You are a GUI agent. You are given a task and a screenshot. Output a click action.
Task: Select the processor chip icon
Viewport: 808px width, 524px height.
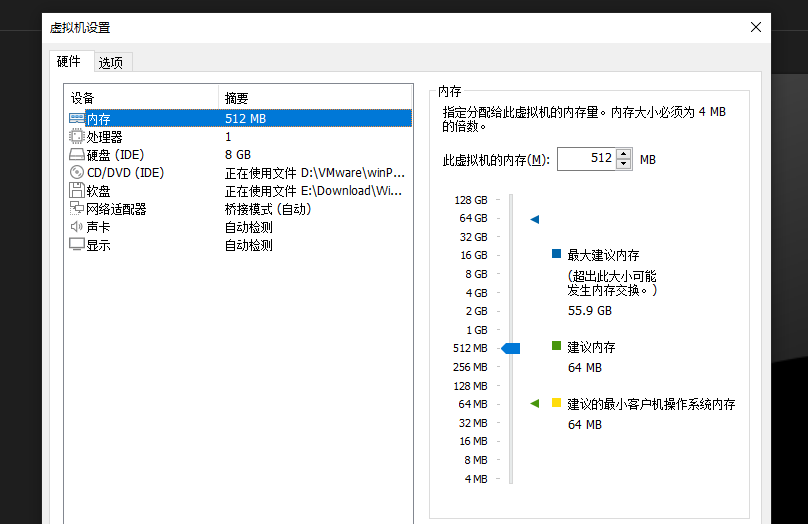coord(77,137)
